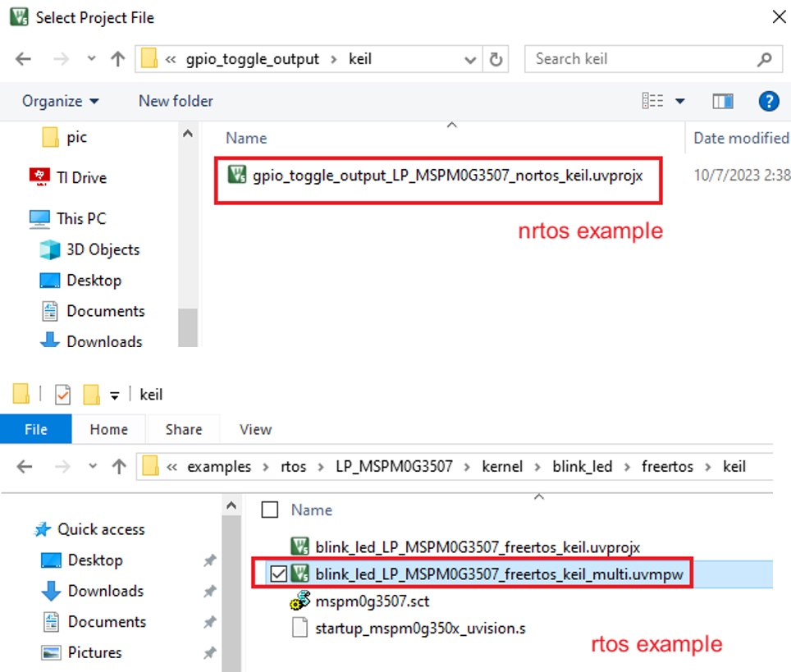Toggle the preview pane icon
The height and width of the screenshot is (672, 791).
click(x=722, y=101)
